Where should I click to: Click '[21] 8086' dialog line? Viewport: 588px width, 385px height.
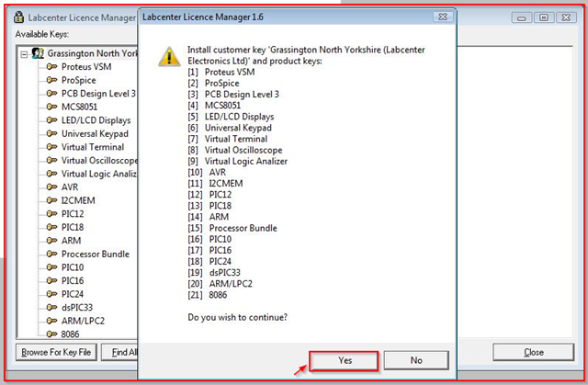(208, 295)
